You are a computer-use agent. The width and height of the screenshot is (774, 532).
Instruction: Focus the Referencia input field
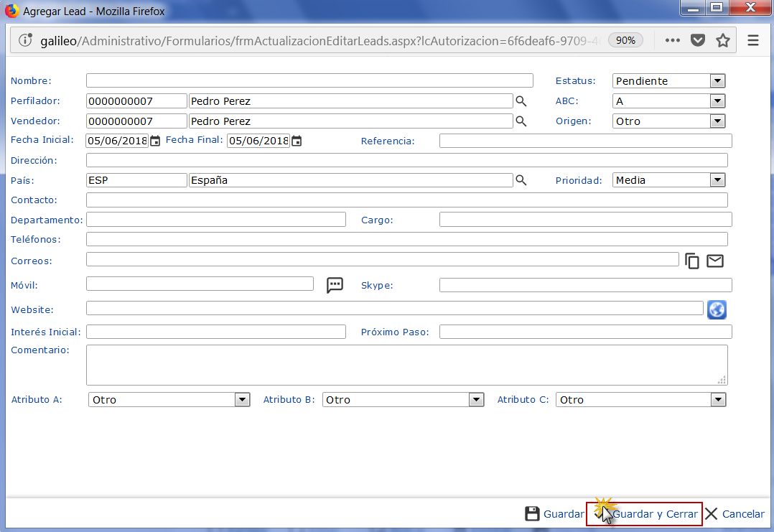[x=585, y=141]
